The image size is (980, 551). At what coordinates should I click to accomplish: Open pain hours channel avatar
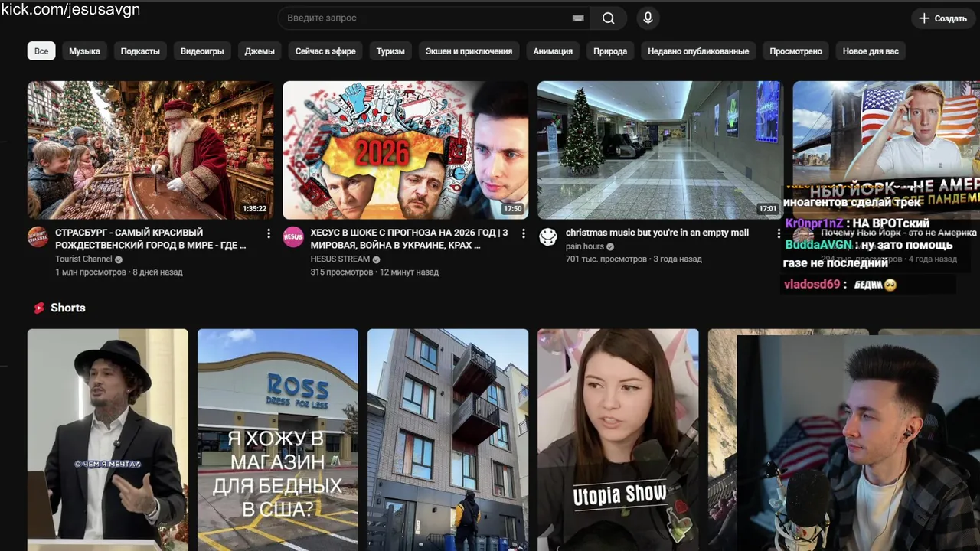click(547, 236)
